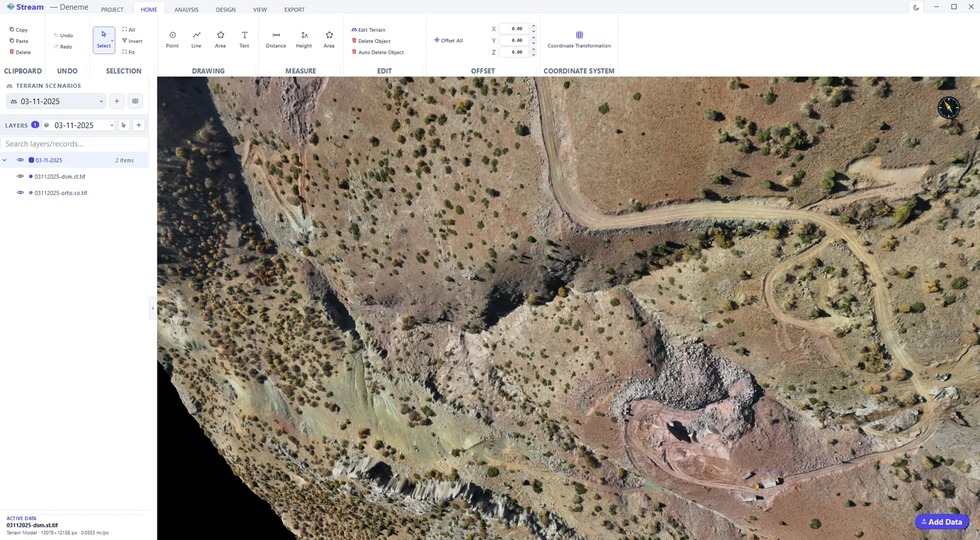The width and height of the screenshot is (980, 540).
Task: Click the 03112025-orto.so.tif purple color dot
Action: [31, 193]
